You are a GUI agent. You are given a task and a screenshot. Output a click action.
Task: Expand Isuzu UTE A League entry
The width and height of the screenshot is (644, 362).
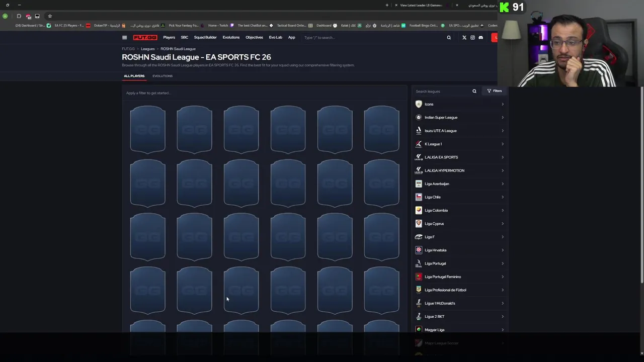[502, 131]
